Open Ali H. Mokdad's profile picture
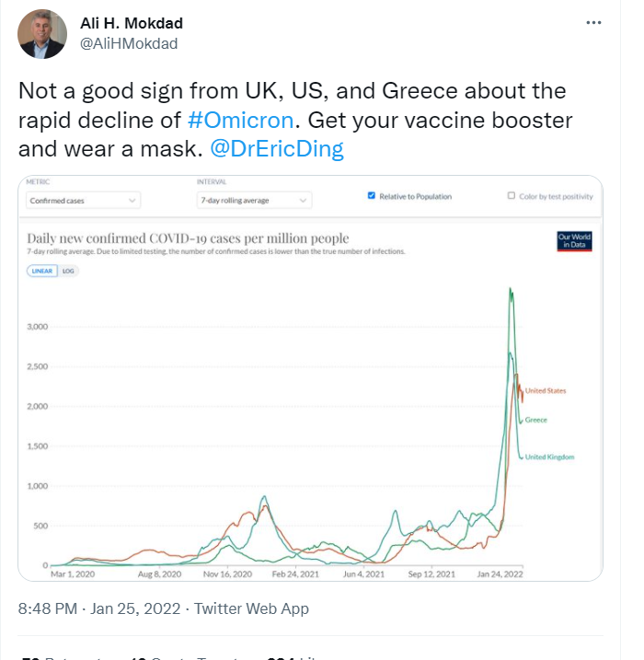Screen dimensions: 644x660 (x=42, y=33)
